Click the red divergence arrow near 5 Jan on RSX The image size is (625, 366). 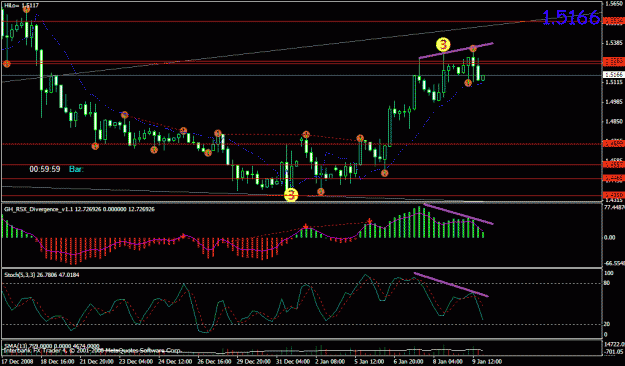pyautogui.click(x=370, y=221)
